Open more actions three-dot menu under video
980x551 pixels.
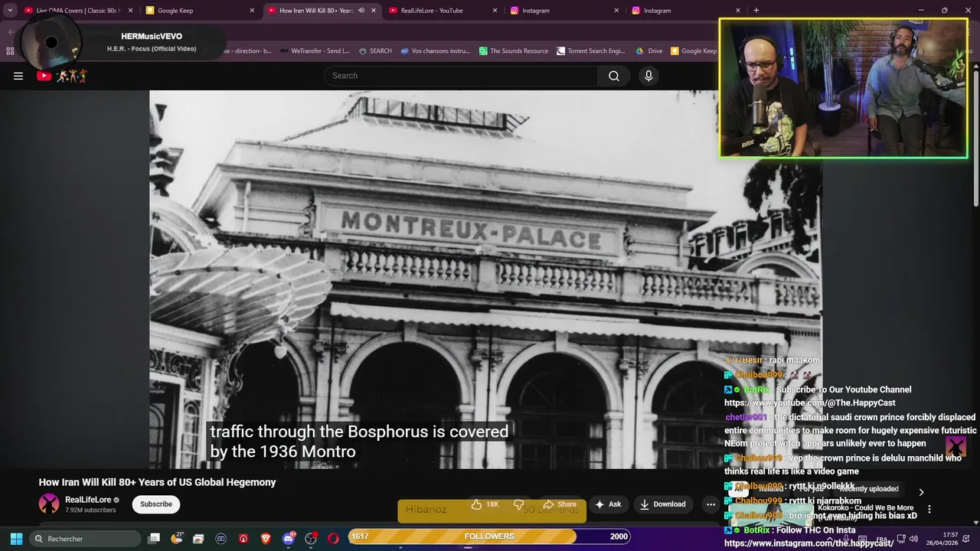coord(710,504)
